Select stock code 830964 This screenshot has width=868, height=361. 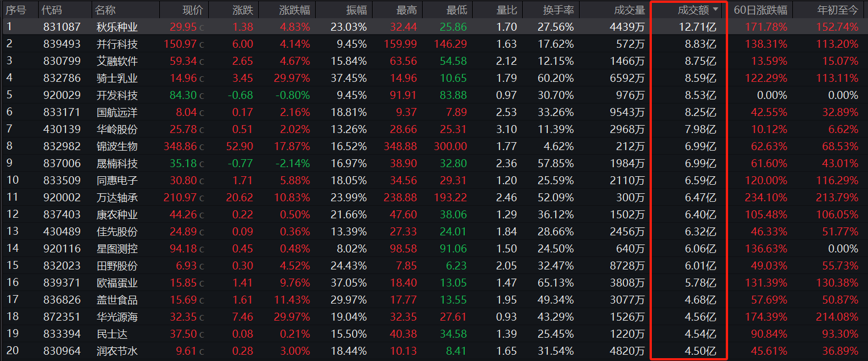(62, 351)
